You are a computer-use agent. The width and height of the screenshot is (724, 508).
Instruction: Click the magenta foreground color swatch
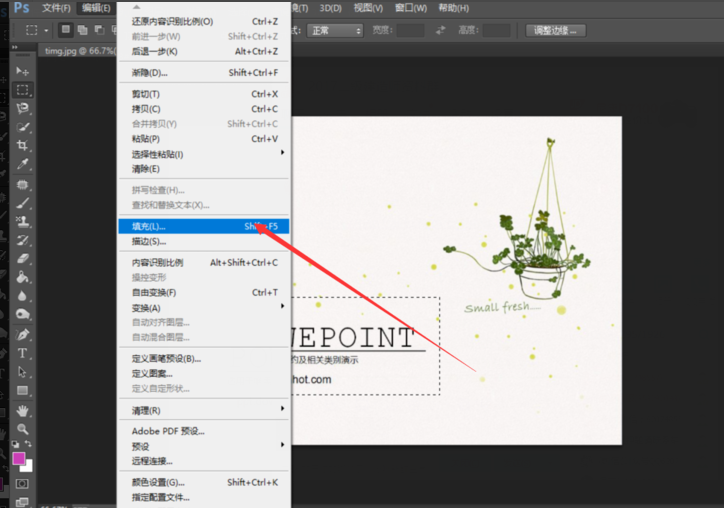click(x=19, y=459)
